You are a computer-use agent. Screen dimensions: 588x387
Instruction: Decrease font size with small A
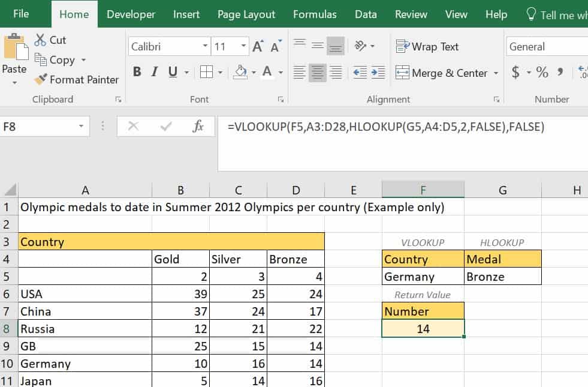[276, 47]
